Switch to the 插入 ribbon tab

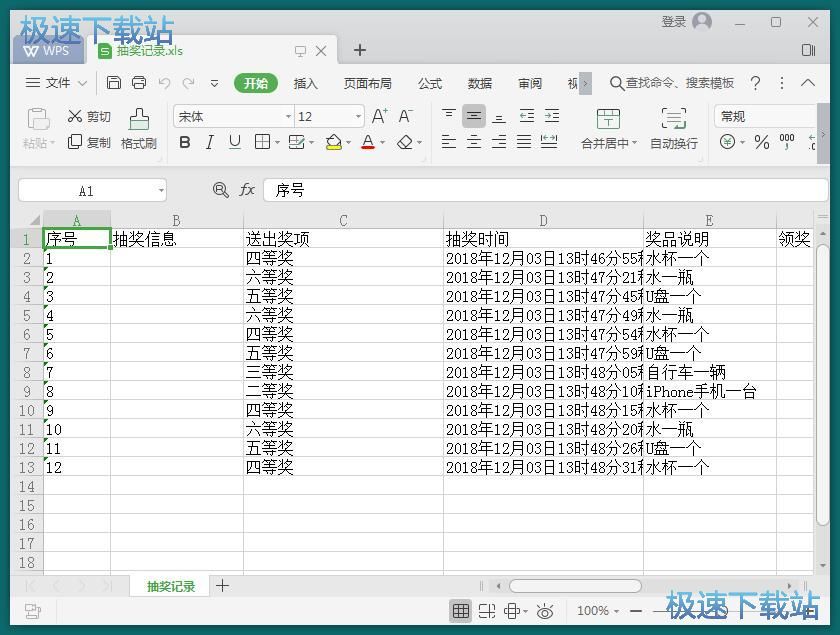(x=305, y=84)
